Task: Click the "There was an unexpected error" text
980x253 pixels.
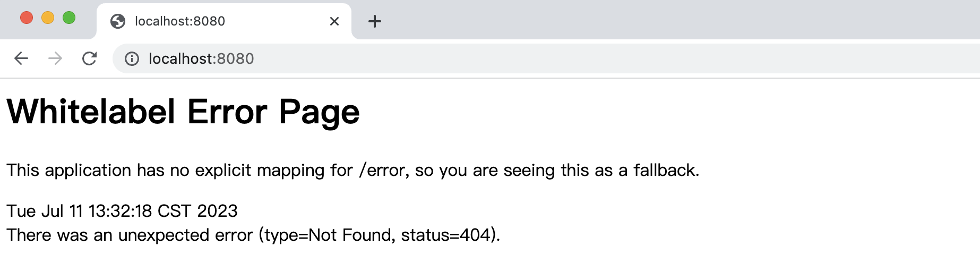Action: [130, 235]
